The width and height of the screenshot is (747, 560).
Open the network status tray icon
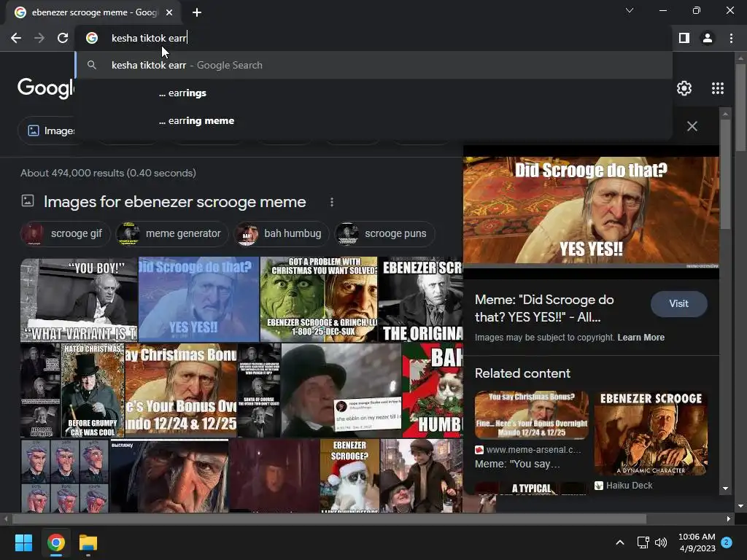pos(643,542)
